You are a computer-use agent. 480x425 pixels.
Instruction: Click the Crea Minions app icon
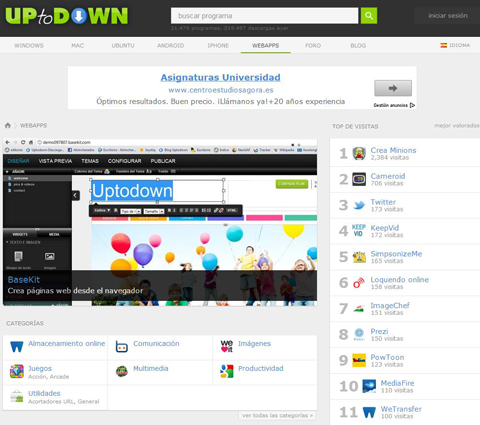[x=359, y=153]
